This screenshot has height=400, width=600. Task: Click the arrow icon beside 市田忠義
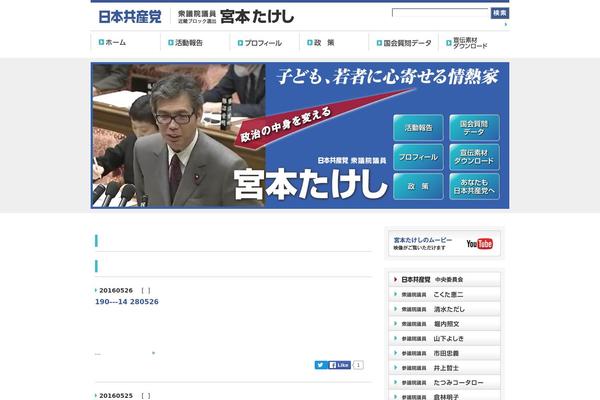[395, 353]
